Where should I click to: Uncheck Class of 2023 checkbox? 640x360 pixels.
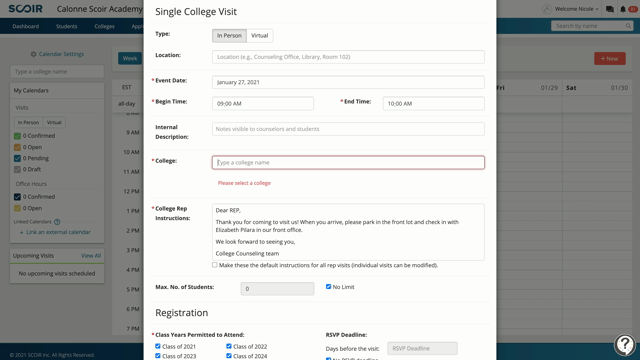point(158,356)
